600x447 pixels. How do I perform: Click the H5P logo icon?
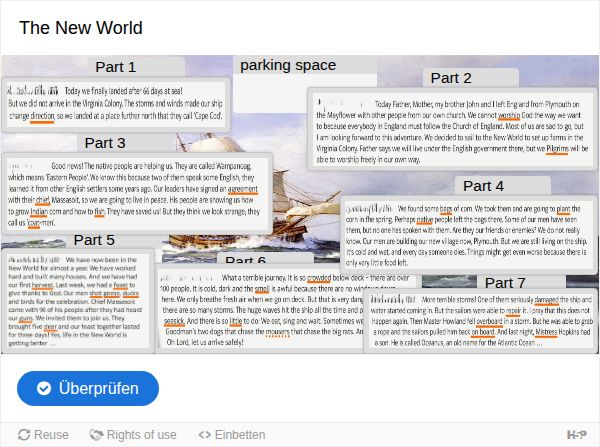click(576, 435)
